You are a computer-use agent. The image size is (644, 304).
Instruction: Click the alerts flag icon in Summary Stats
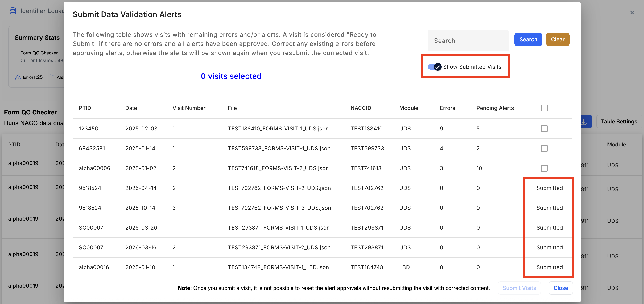tap(52, 77)
